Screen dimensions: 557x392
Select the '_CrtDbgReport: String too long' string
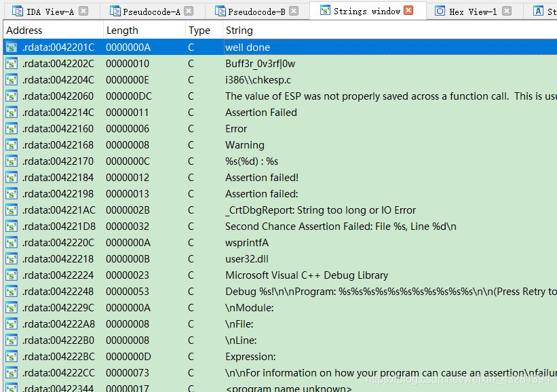(320, 210)
